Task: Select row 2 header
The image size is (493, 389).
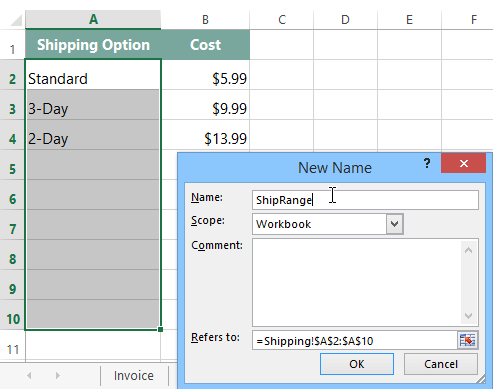Action: pyautogui.click(x=12, y=75)
